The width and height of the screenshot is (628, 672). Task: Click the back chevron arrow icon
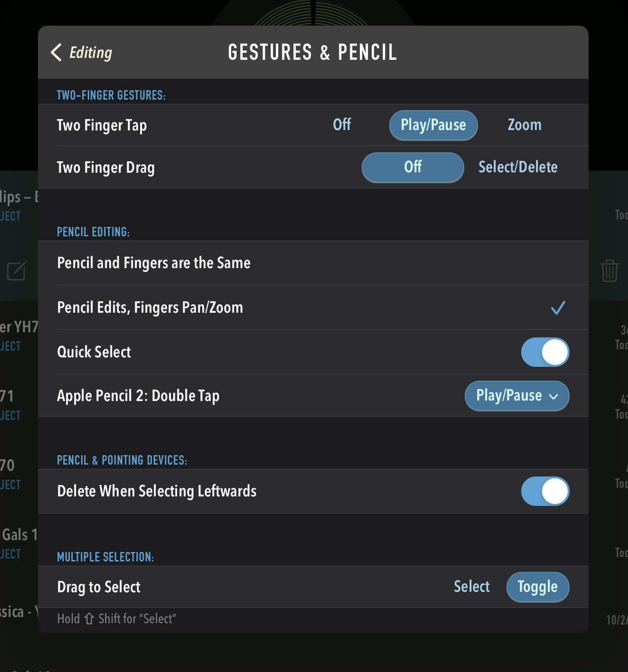coord(56,52)
